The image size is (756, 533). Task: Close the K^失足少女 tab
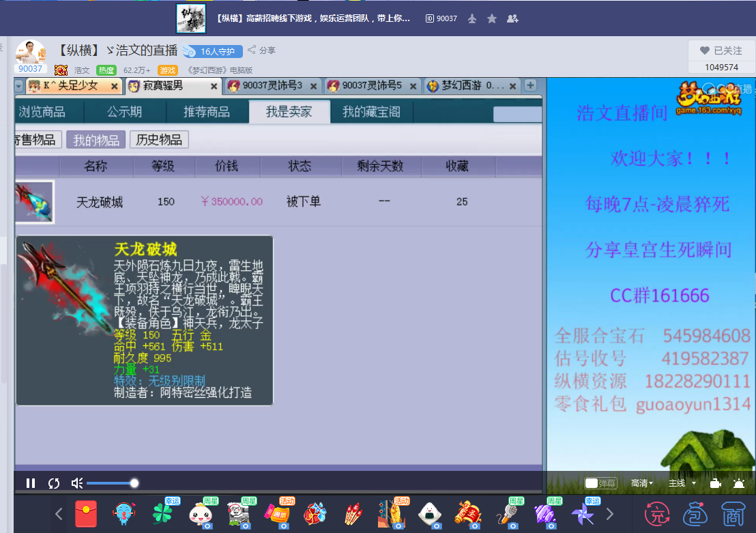114,87
